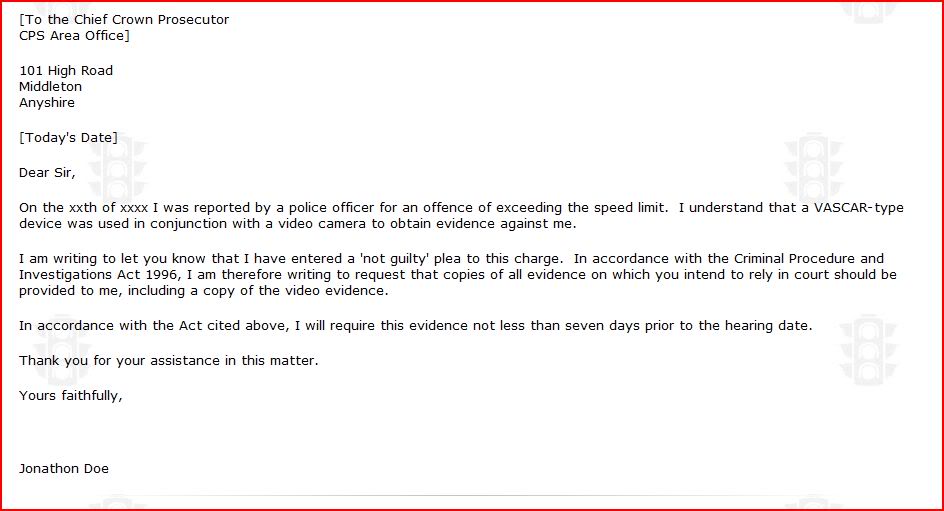Click the word 'Anyshire'
This screenshot has height=511, width=944.
[47, 103]
